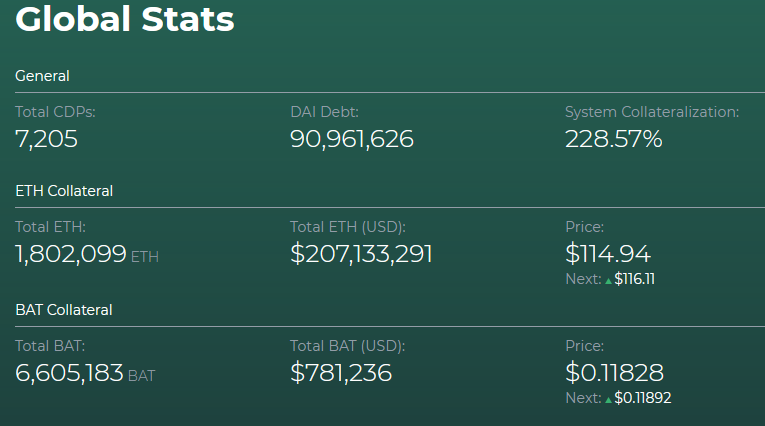Screen dimensions: 765x426
Task: Click the DAI Debt label
Action: coord(324,112)
